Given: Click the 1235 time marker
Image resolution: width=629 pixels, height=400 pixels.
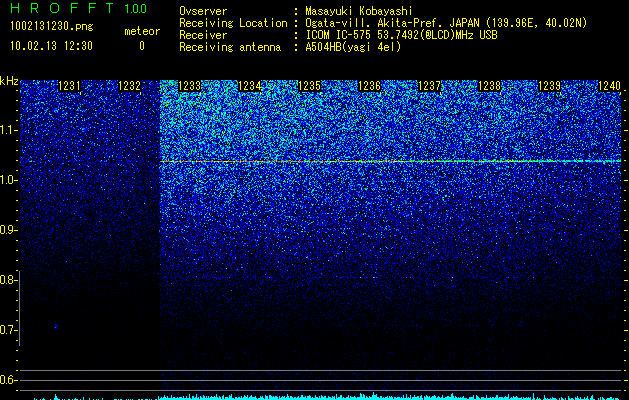Looking at the screenshot, I should point(309,86).
